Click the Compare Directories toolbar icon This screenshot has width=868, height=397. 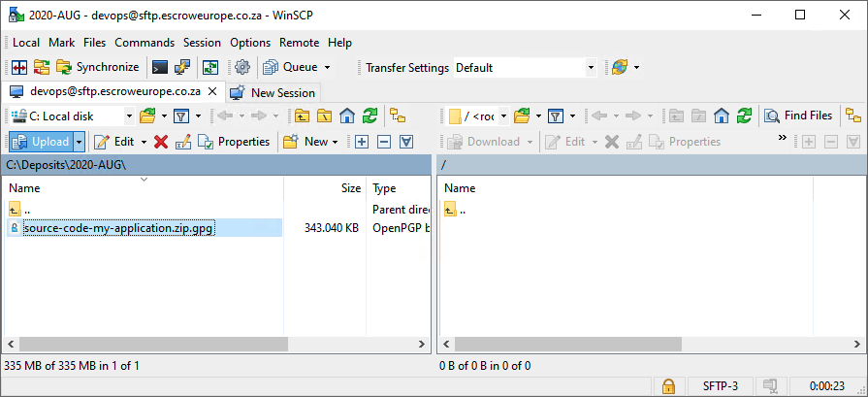[19, 68]
